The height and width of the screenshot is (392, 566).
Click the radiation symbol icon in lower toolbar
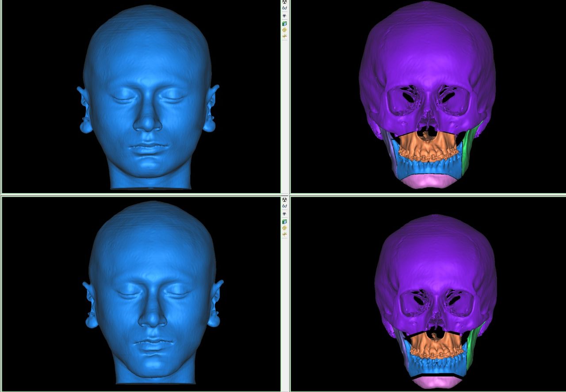[285, 200]
